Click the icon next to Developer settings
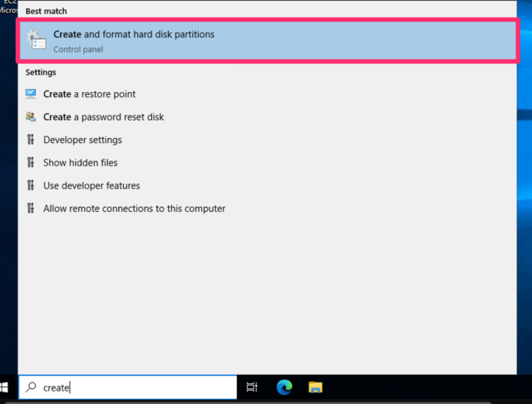The height and width of the screenshot is (404, 532). pos(31,140)
